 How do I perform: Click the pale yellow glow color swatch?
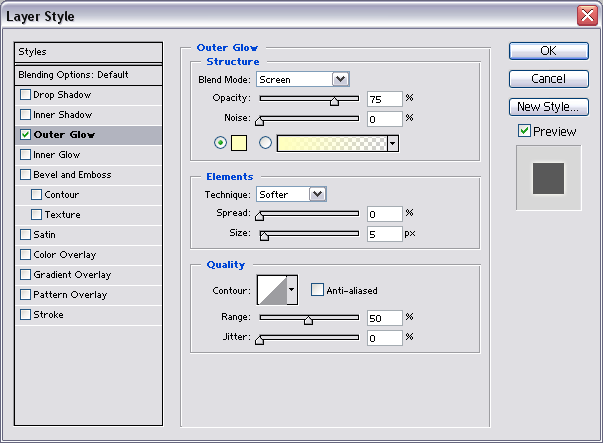tap(239, 143)
